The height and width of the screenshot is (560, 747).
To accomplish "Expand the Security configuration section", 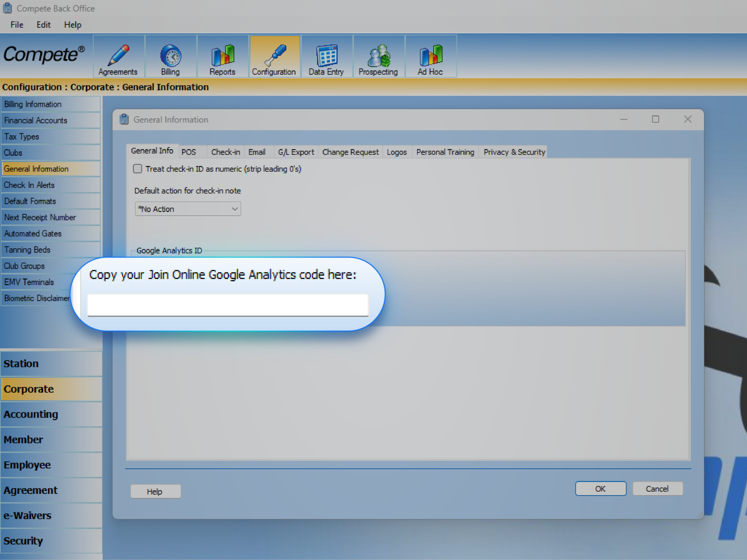I will coord(51,541).
